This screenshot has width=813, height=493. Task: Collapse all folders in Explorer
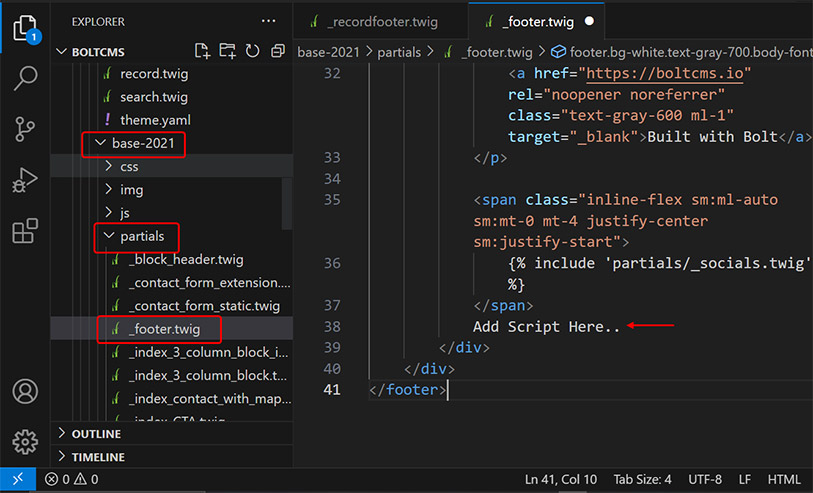(278, 51)
